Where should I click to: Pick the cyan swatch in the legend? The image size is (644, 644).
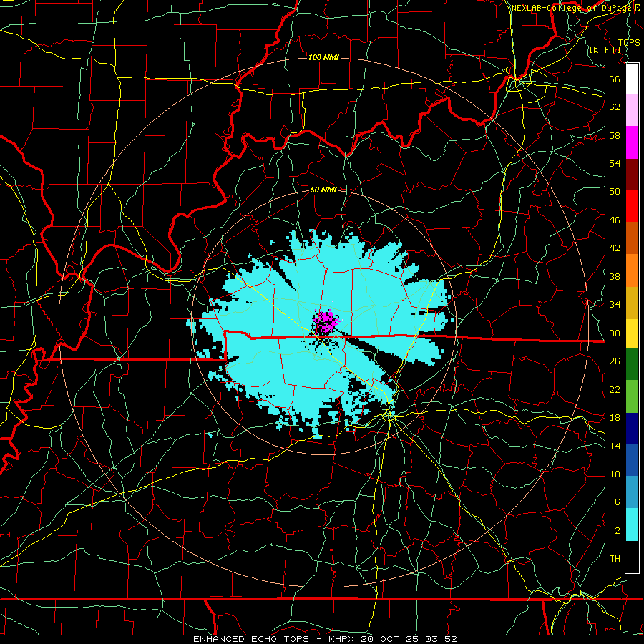632,525
